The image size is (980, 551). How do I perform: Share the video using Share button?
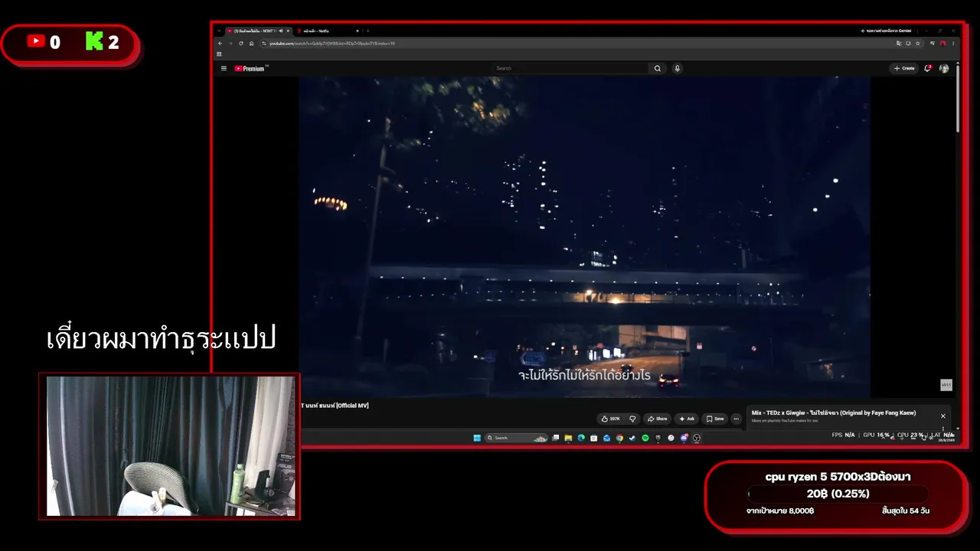point(657,419)
